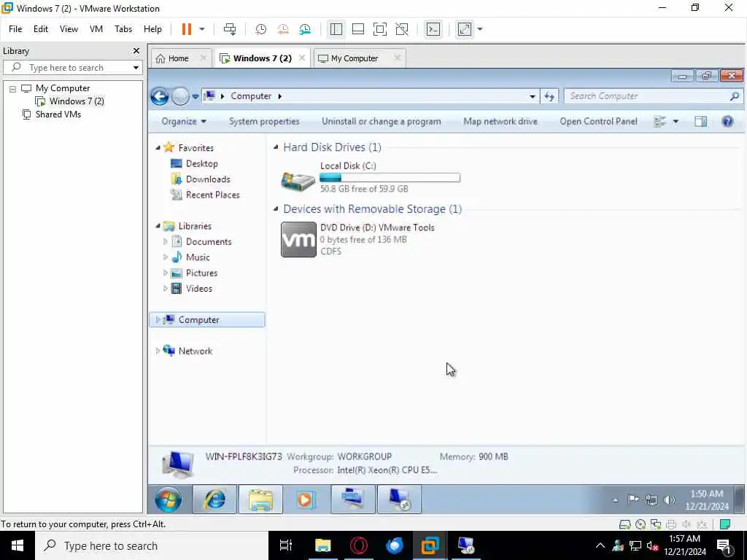Open the stretch guest dropdown arrow
The image size is (747, 560).
(x=480, y=29)
